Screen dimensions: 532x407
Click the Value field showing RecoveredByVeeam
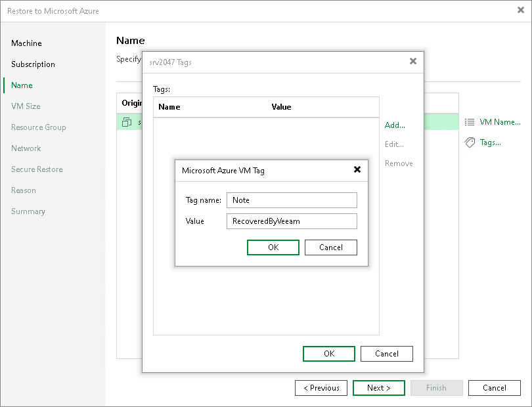(x=292, y=221)
